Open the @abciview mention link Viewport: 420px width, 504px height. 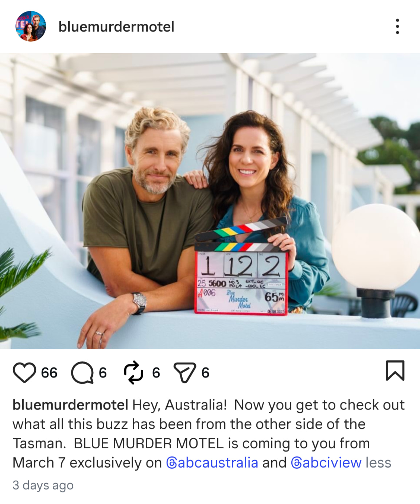(326, 462)
